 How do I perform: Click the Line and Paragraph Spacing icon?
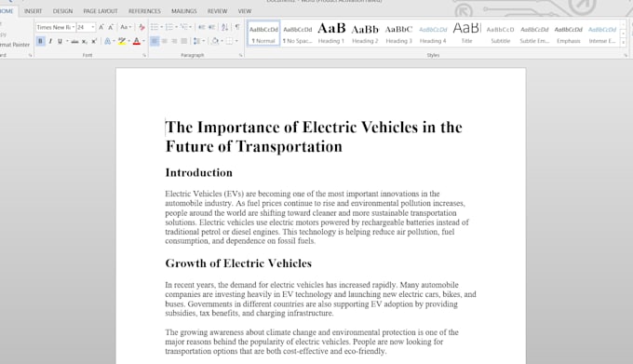196,41
